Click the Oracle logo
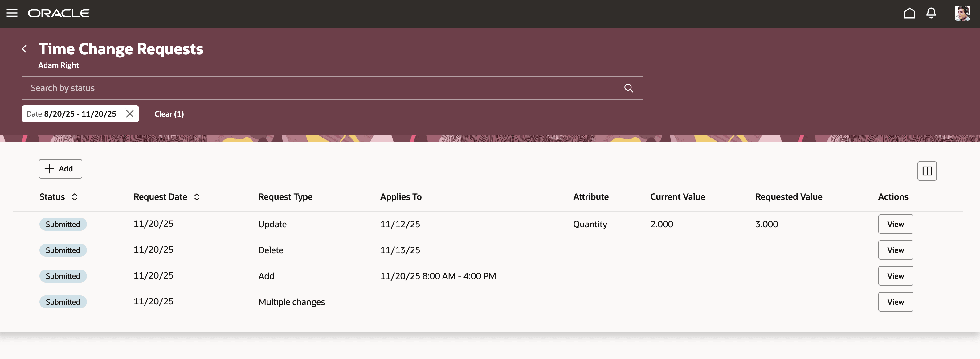This screenshot has width=980, height=359. click(x=59, y=13)
